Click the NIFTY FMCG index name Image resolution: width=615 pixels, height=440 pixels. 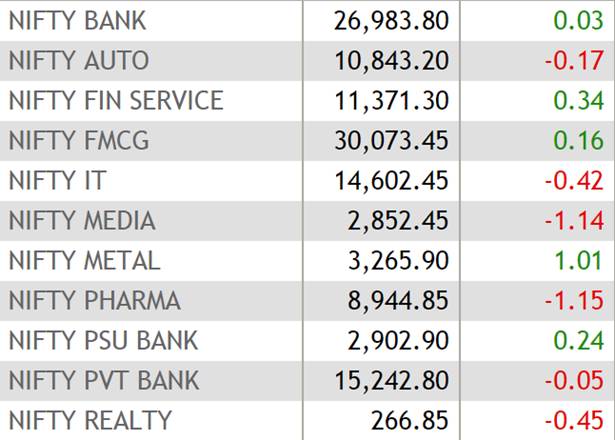click(78, 141)
